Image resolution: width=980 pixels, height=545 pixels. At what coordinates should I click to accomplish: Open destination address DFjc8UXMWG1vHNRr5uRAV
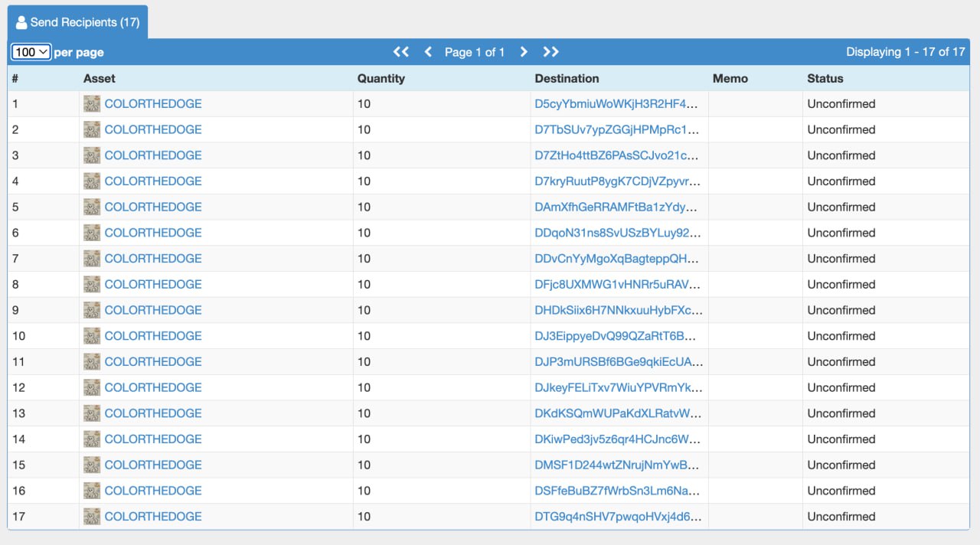pyautogui.click(x=617, y=284)
